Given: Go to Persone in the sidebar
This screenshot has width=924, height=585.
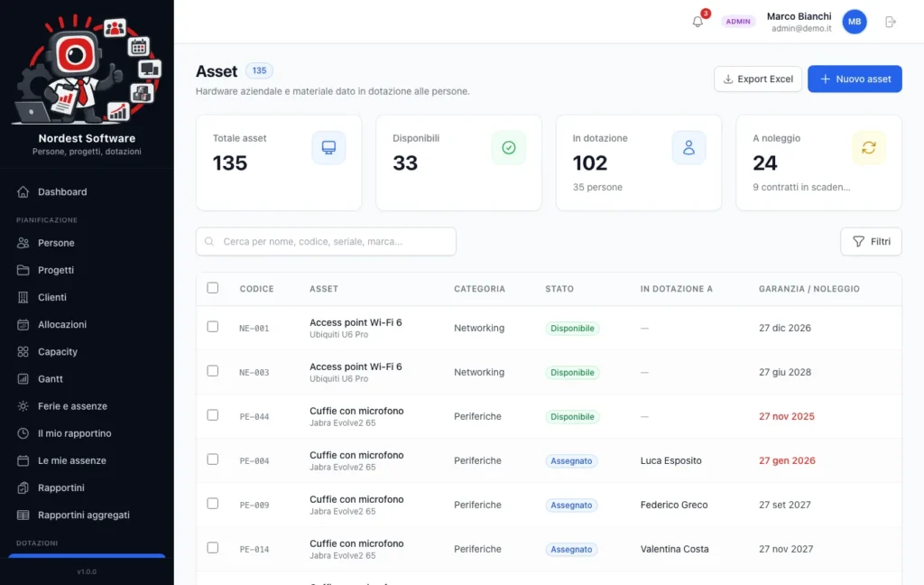Looking at the screenshot, I should click(x=87, y=243).
